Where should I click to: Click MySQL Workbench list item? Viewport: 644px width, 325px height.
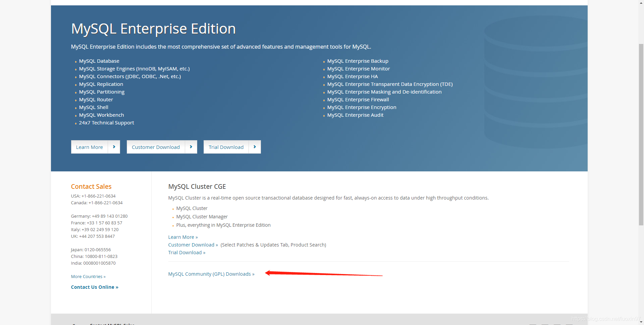tap(102, 115)
